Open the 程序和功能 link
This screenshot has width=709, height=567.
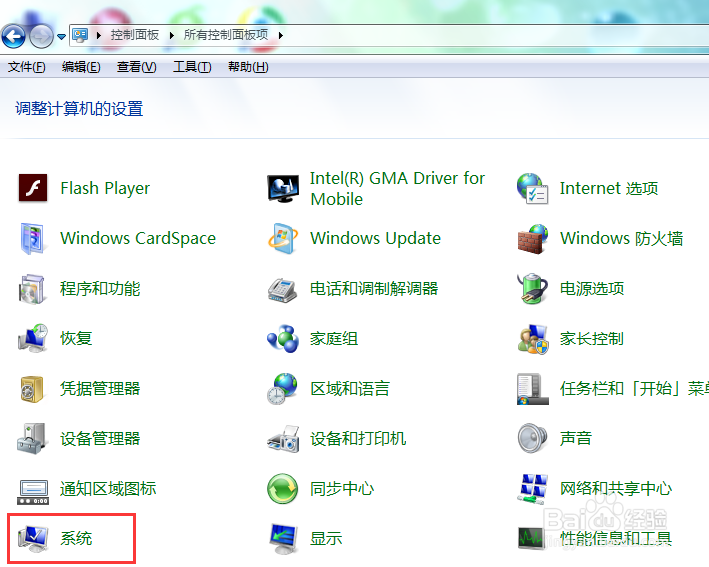click(100, 288)
